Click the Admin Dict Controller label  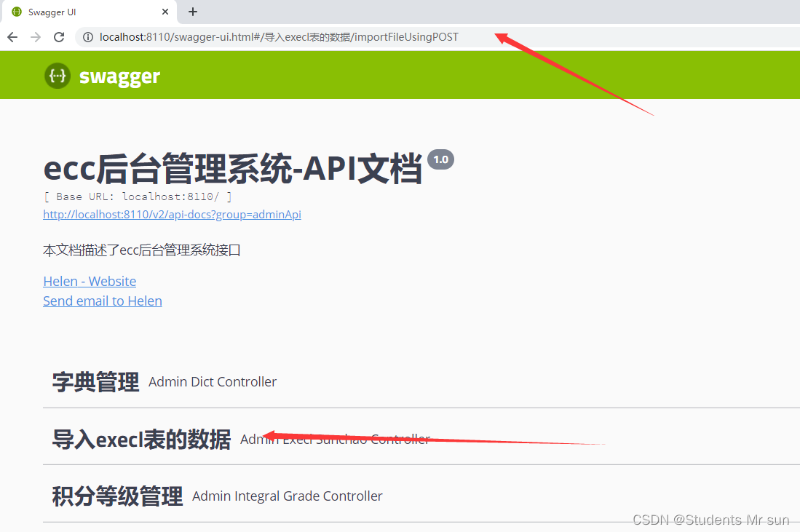tap(212, 381)
